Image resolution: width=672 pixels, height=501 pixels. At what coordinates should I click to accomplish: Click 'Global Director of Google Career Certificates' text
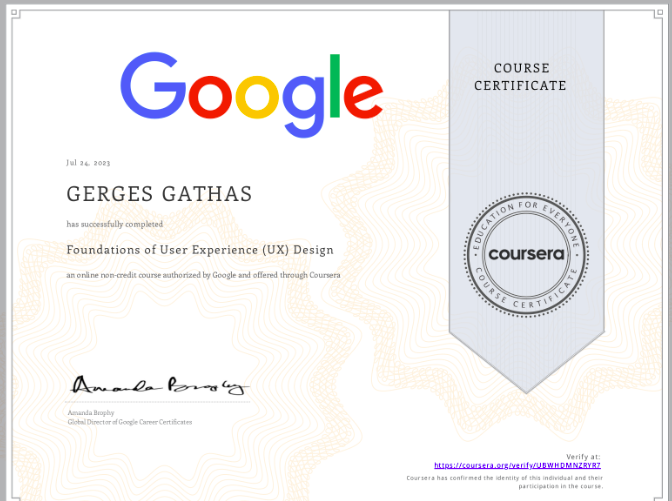click(x=130, y=422)
